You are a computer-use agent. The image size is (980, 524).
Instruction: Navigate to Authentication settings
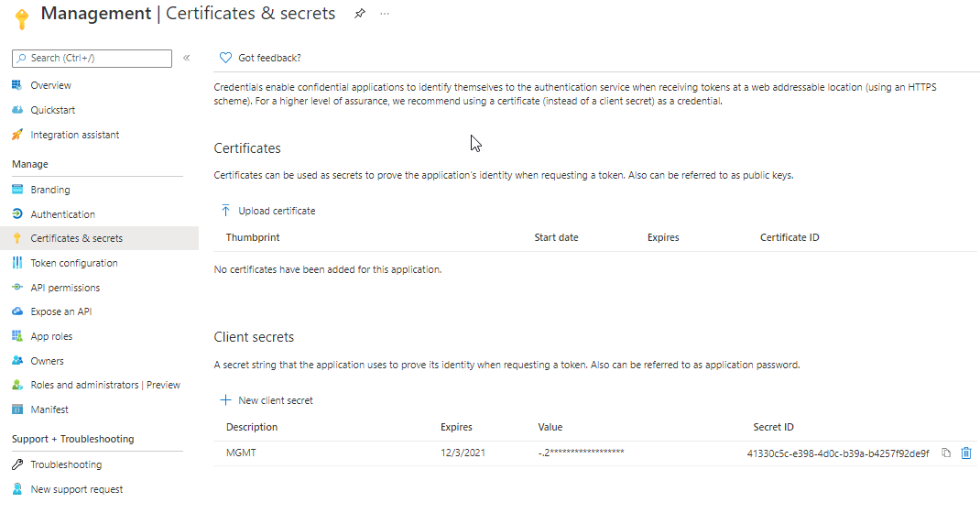point(62,214)
